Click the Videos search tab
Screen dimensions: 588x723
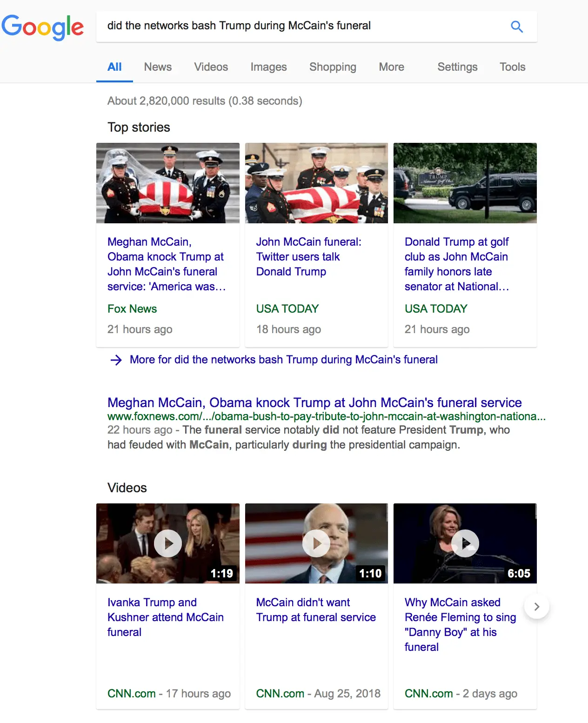[211, 67]
